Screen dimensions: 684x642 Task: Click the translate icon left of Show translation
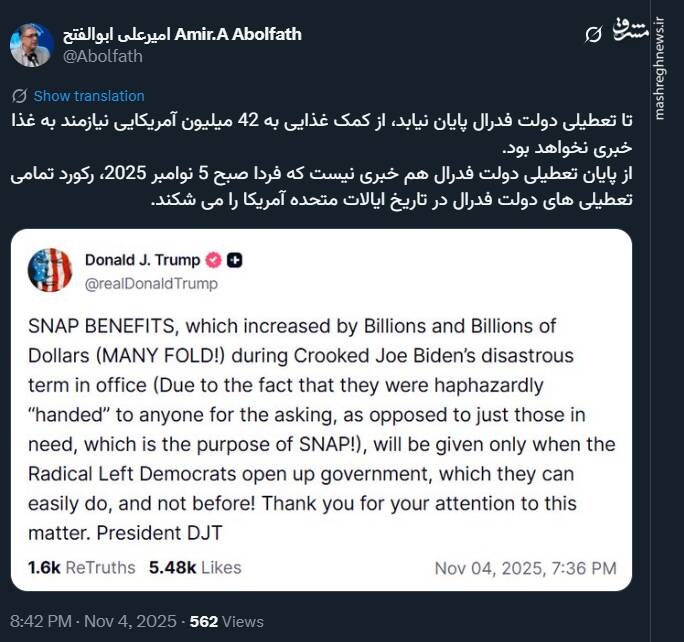coord(19,96)
